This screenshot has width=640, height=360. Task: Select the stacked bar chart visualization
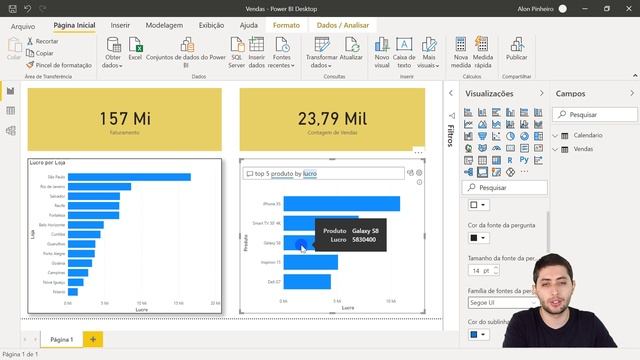point(468,112)
